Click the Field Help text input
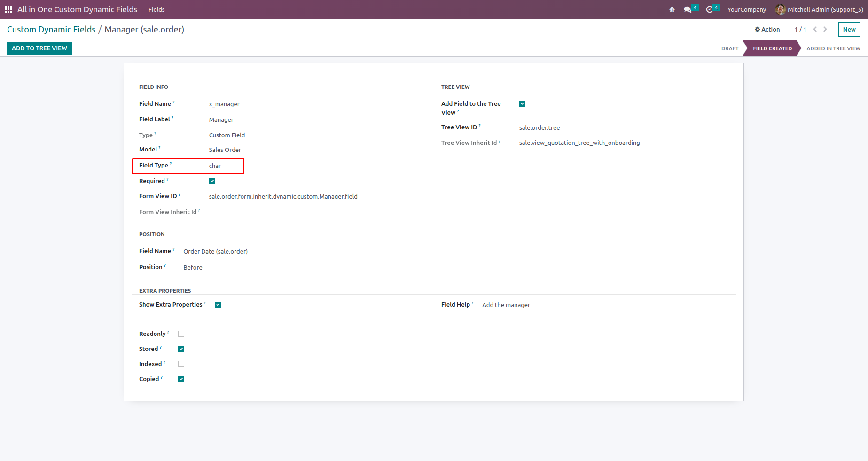The height and width of the screenshot is (461, 868). coord(506,305)
